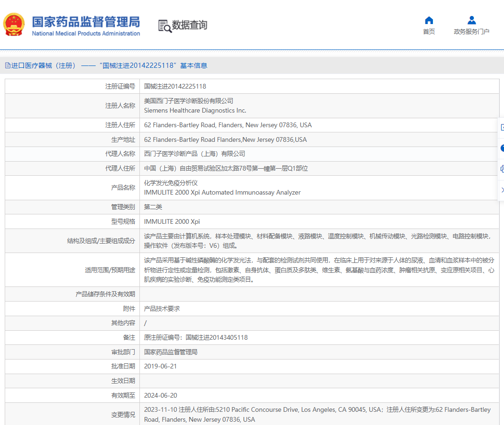Open the 产品技术要求 attachment
The height and width of the screenshot is (425, 504).
(162, 309)
